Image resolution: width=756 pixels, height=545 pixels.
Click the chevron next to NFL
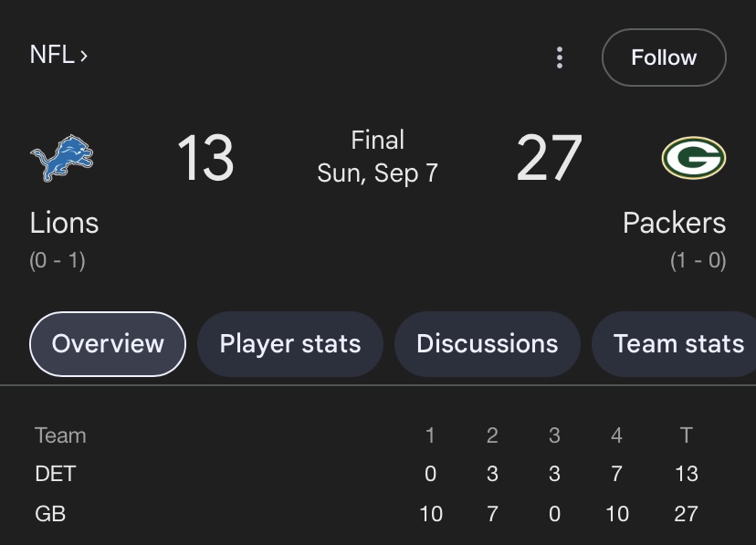pyautogui.click(x=84, y=56)
